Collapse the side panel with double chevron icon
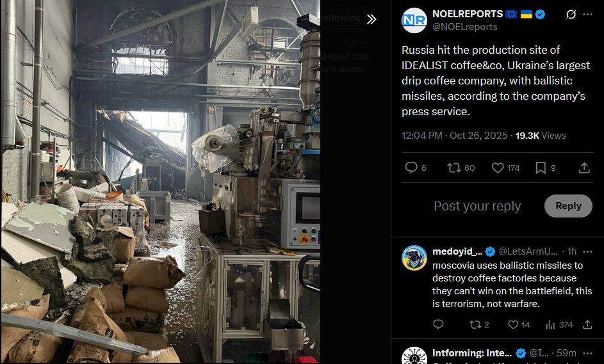 point(371,19)
